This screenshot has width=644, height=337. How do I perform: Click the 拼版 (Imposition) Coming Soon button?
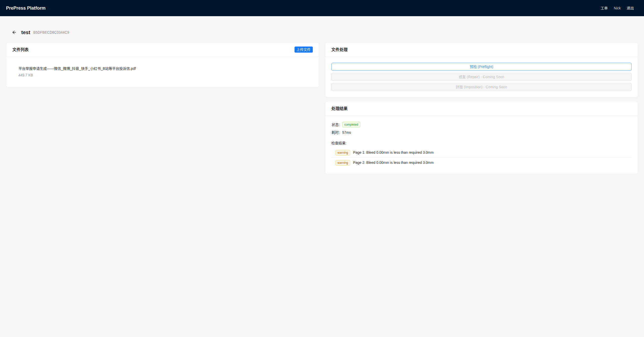[x=481, y=87]
